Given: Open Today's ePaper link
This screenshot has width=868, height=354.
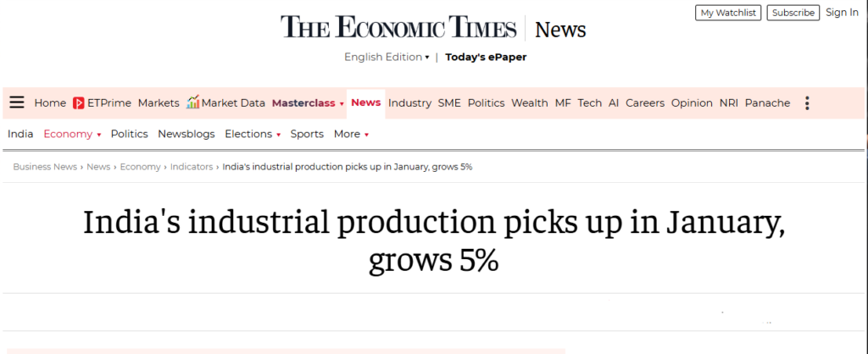Looking at the screenshot, I should pos(486,57).
